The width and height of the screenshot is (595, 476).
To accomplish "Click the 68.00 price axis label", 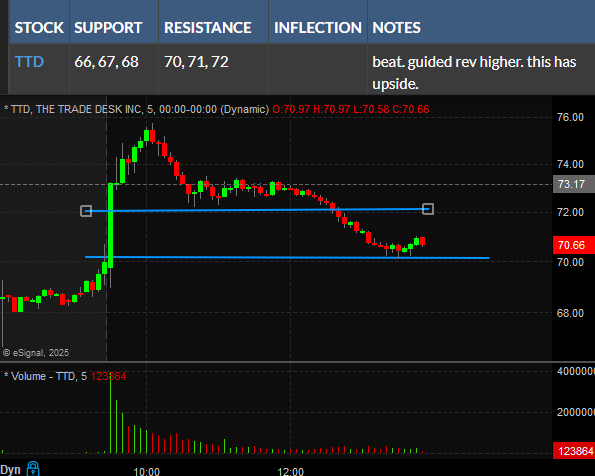I will coord(570,313).
